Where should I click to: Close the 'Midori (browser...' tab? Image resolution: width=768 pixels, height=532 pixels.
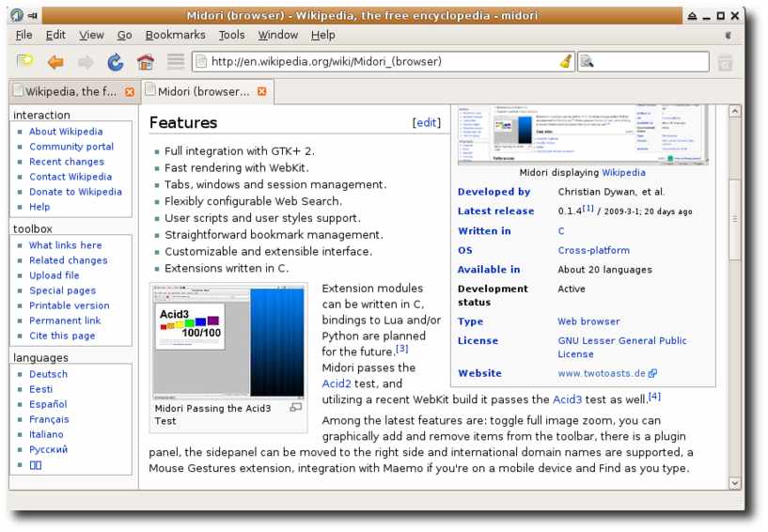coord(262,91)
